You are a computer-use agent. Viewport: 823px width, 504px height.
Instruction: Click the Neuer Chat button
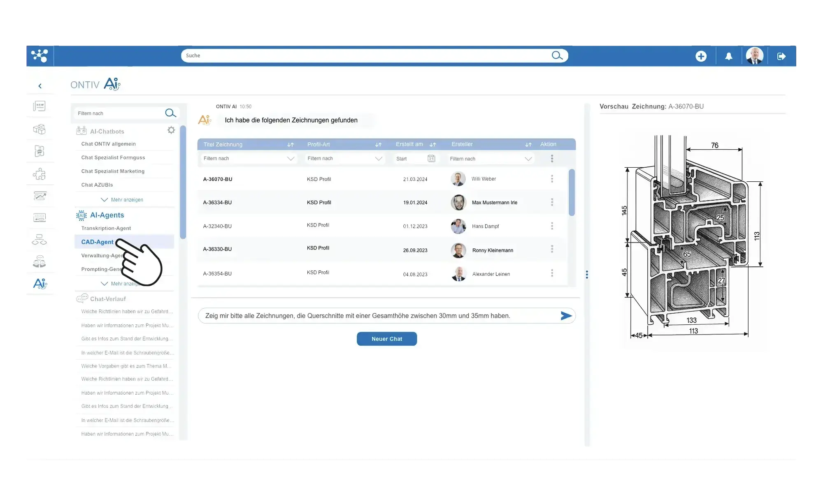386,339
